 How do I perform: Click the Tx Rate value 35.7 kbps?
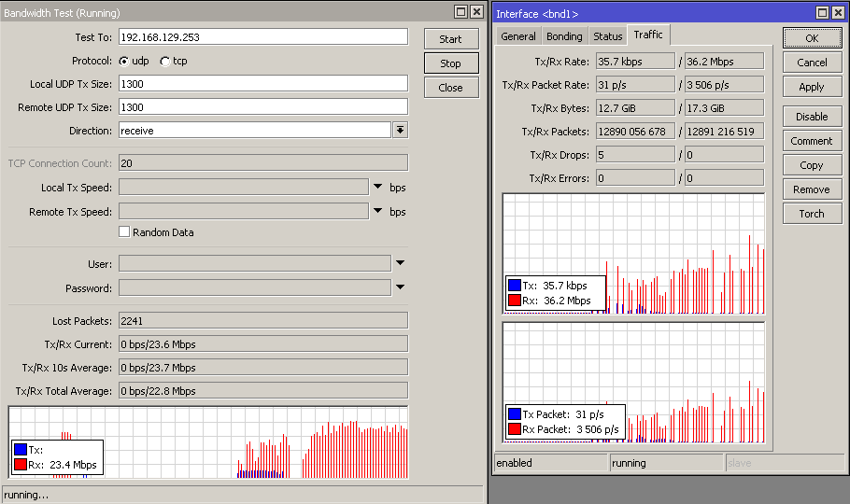point(635,62)
